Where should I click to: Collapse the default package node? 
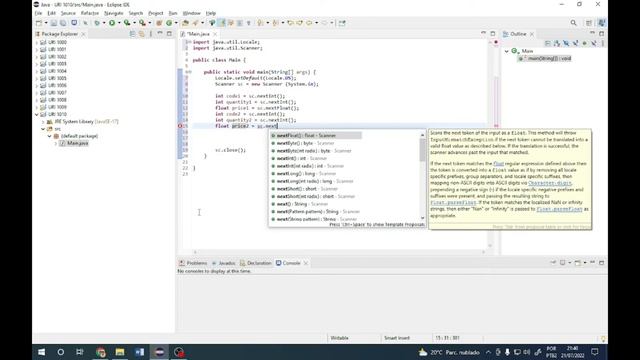click(x=50, y=136)
